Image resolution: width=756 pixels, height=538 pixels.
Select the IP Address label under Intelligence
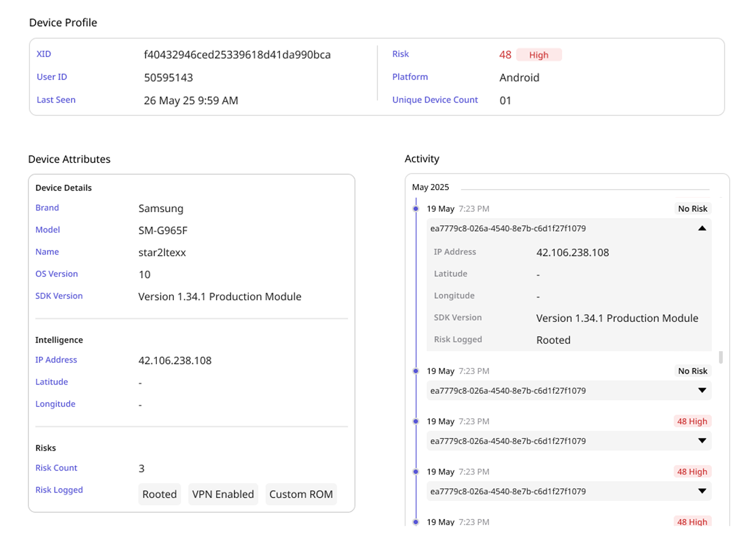(56, 360)
